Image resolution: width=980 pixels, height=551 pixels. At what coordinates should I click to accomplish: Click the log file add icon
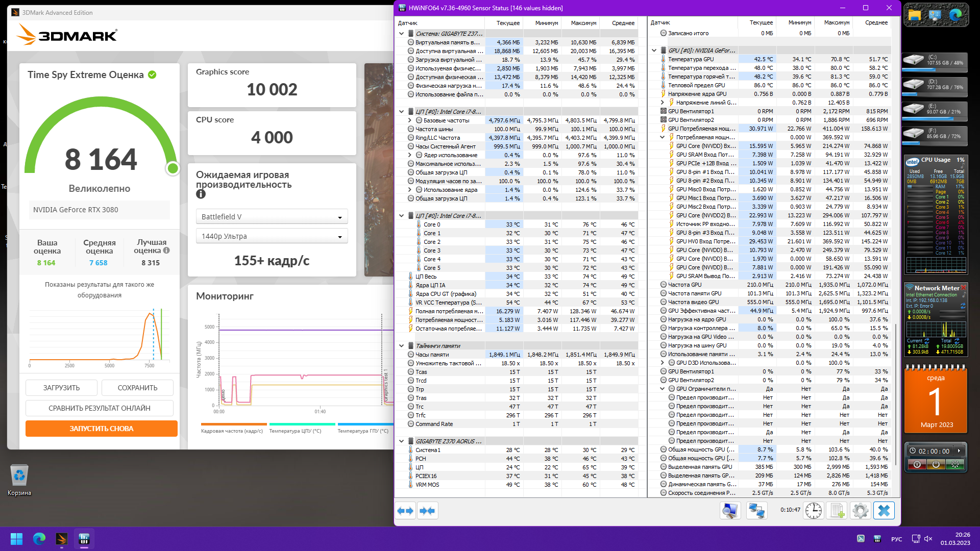point(837,511)
